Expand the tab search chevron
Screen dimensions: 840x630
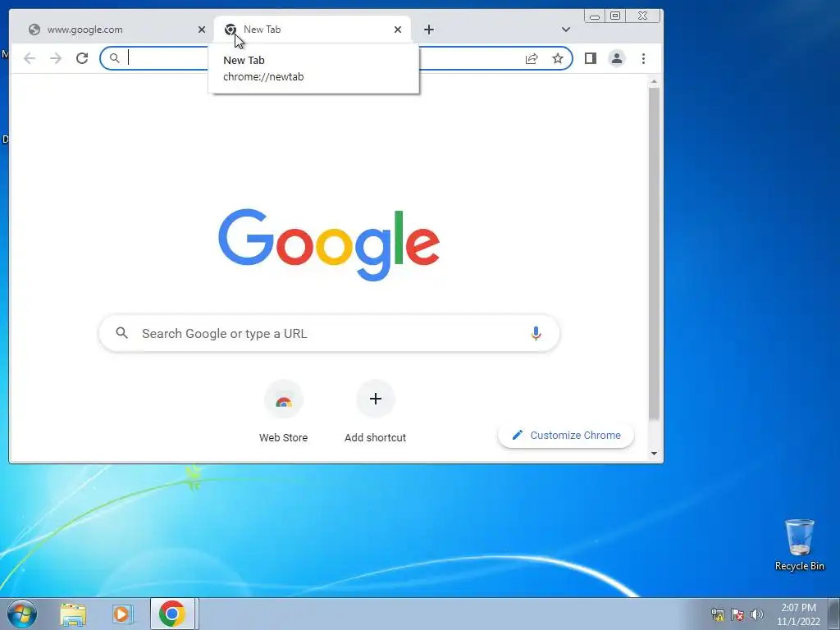(x=566, y=30)
